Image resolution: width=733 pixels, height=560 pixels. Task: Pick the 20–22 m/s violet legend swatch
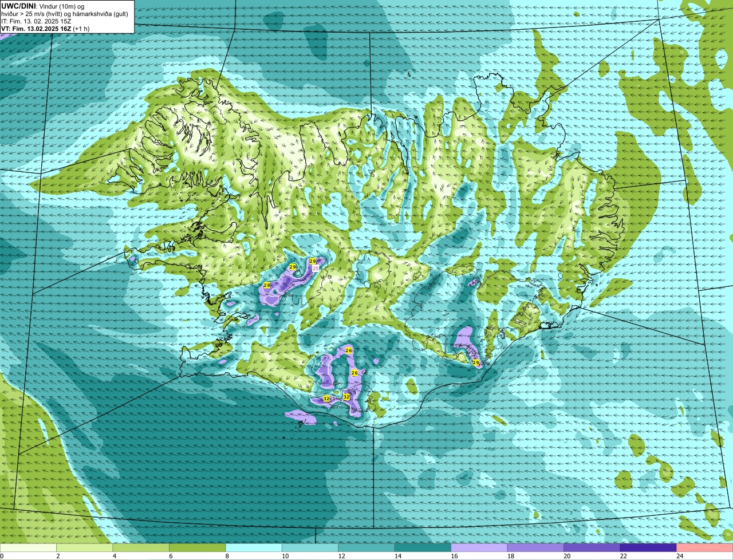tap(592, 547)
